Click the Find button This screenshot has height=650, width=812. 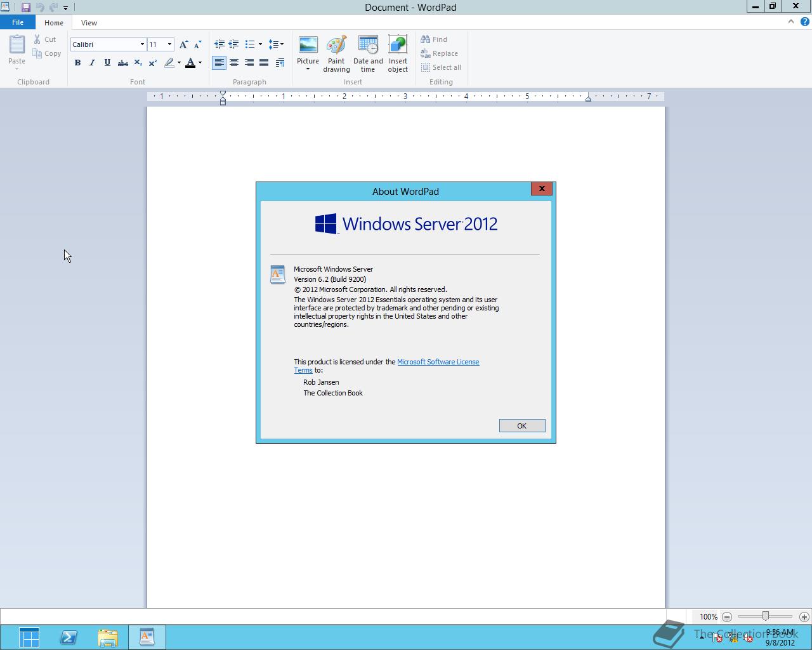pyautogui.click(x=434, y=39)
